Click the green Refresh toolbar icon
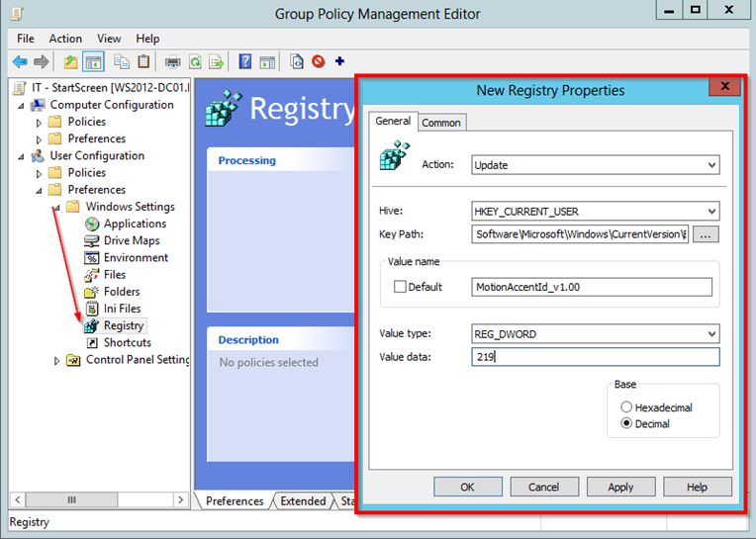 (x=195, y=61)
